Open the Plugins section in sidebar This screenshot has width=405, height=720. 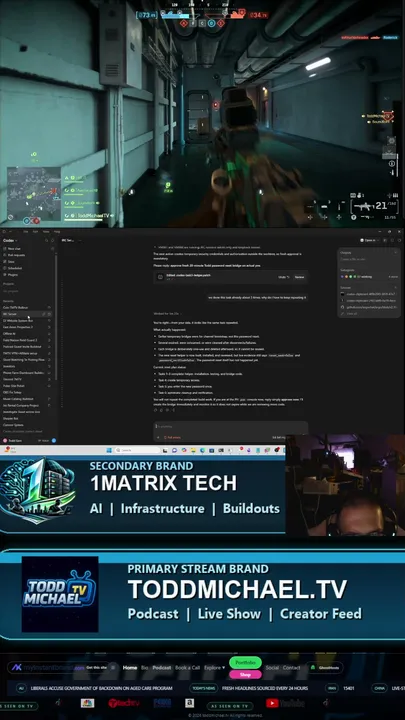click(x=11, y=275)
